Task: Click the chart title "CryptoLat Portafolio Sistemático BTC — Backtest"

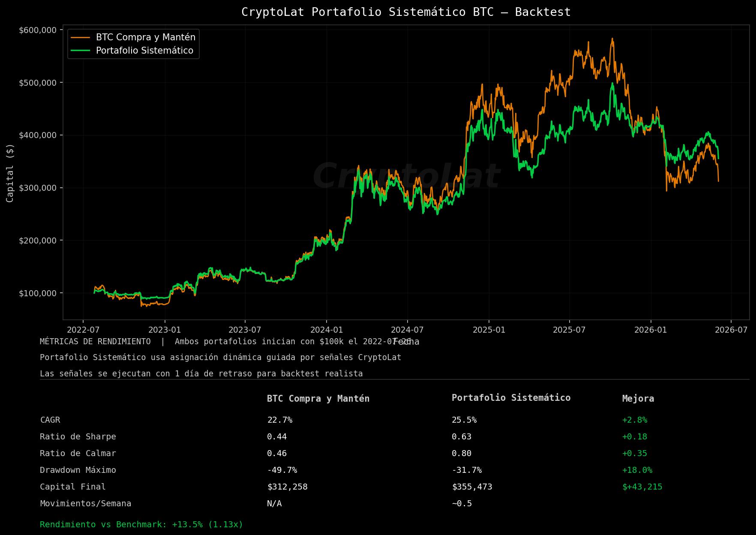Action: pos(406,12)
